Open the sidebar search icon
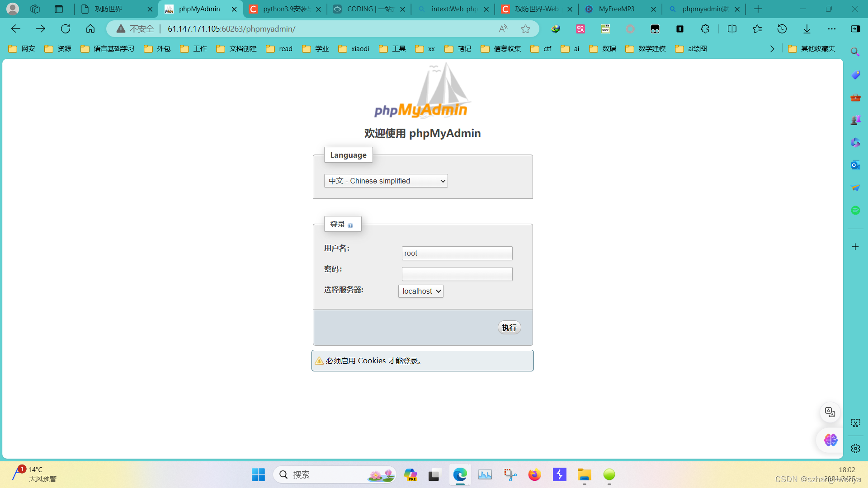 pos(855,52)
